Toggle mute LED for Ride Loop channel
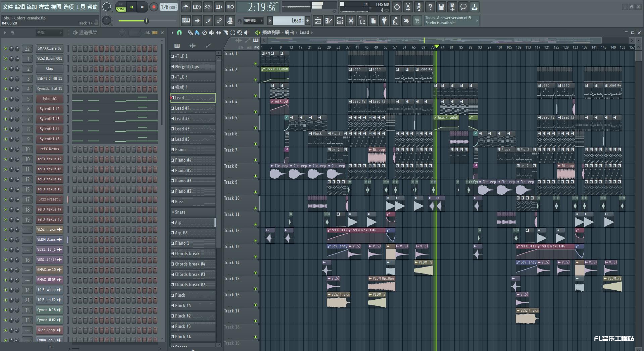 tap(5, 330)
